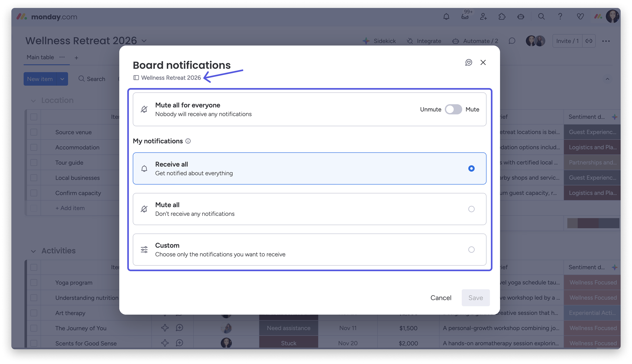The width and height of the screenshot is (632, 364).
Task: Expand the New item dropdown arrow
Action: pyautogui.click(x=62, y=79)
